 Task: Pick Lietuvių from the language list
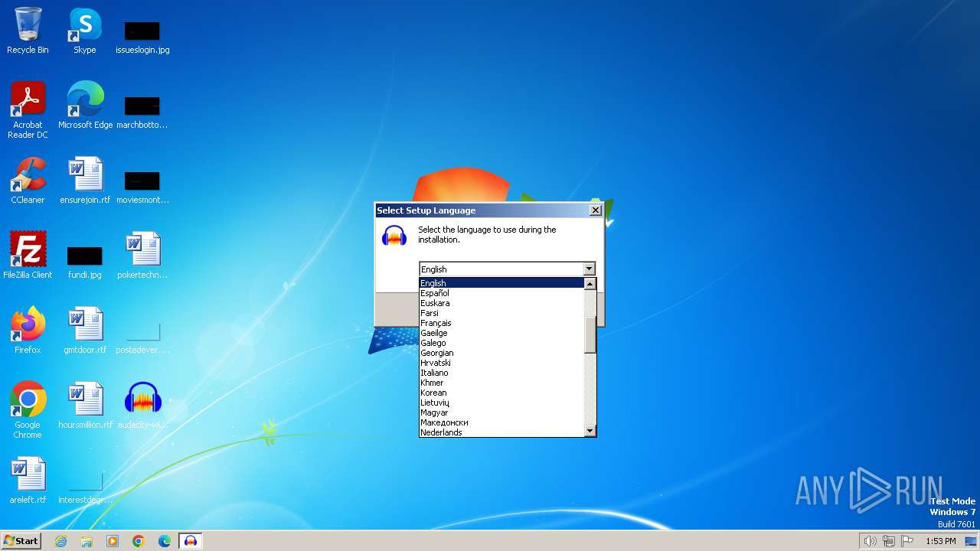pyautogui.click(x=501, y=403)
